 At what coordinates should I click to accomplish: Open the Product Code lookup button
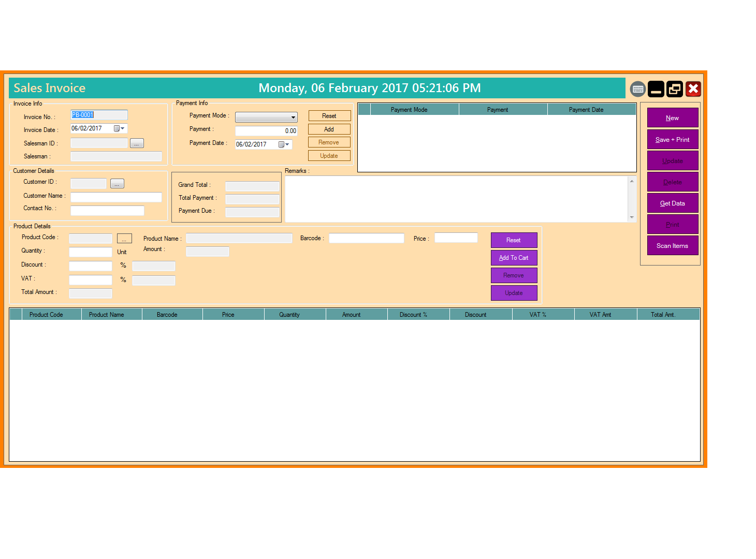point(124,238)
